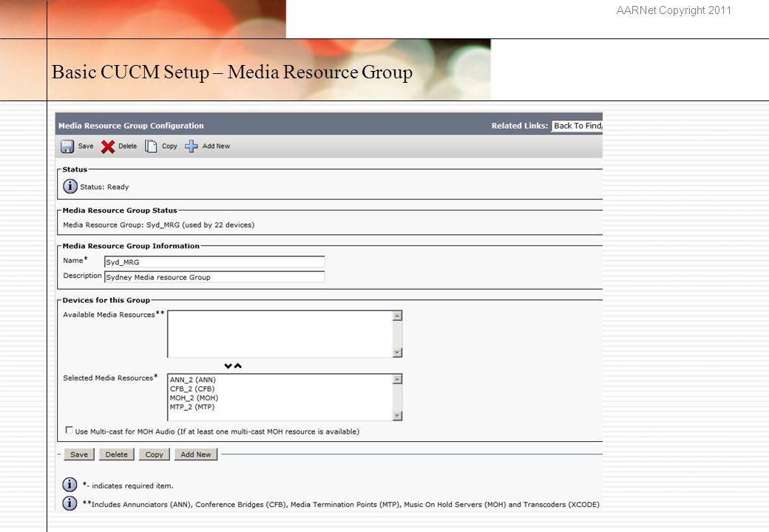
Task: Click Media Resource Group: Syd_MRG status text
Action: tap(158, 225)
